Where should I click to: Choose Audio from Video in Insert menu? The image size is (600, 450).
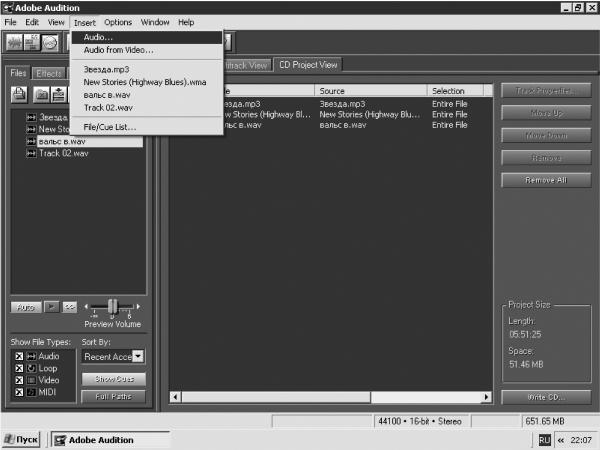coord(118,50)
